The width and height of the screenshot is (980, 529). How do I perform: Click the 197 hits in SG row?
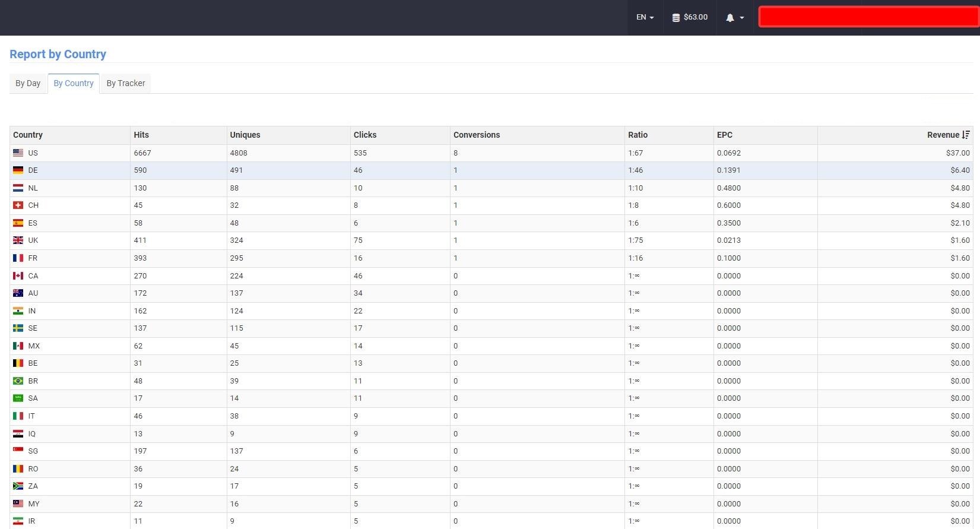[x=140, y=451]
